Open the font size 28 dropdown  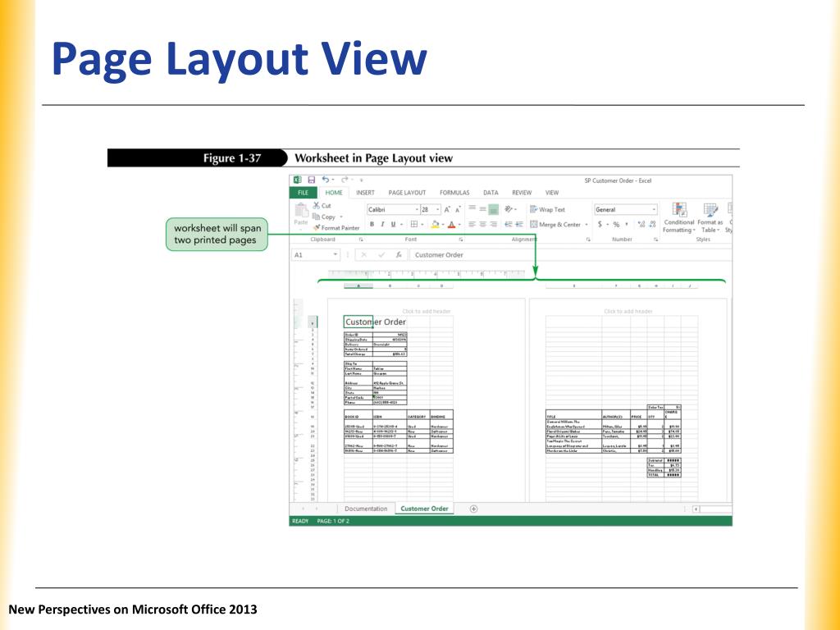(x=438, y=209)
